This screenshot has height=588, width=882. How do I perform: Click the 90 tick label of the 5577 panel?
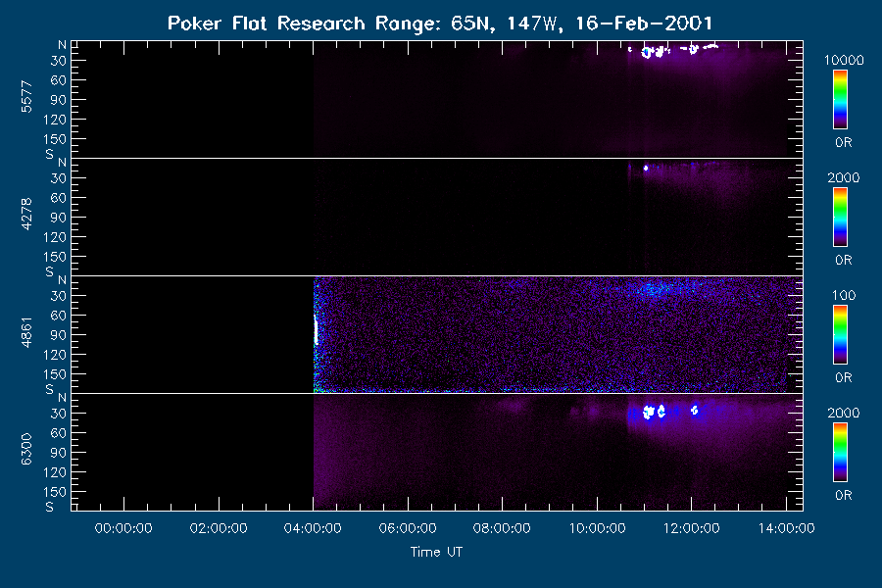[59, 100]
